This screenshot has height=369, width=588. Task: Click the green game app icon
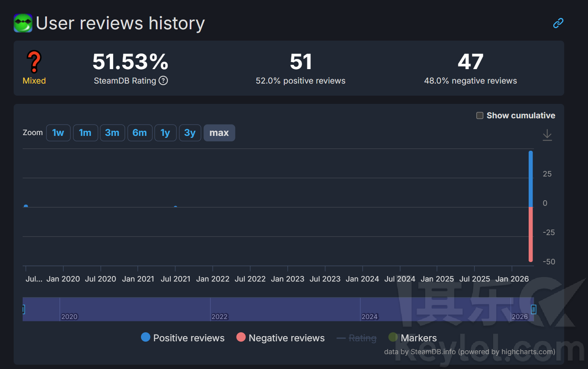coord(23,23)
